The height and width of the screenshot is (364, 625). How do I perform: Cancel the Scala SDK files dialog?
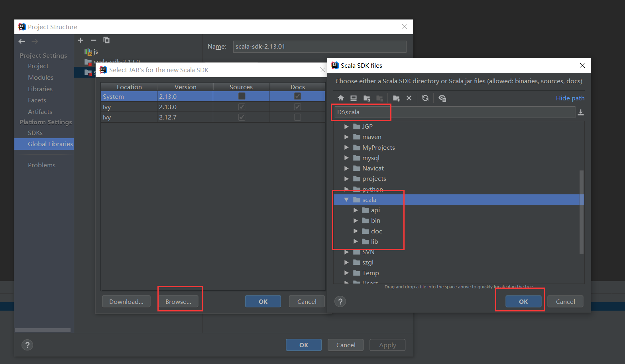pos(565,301)
